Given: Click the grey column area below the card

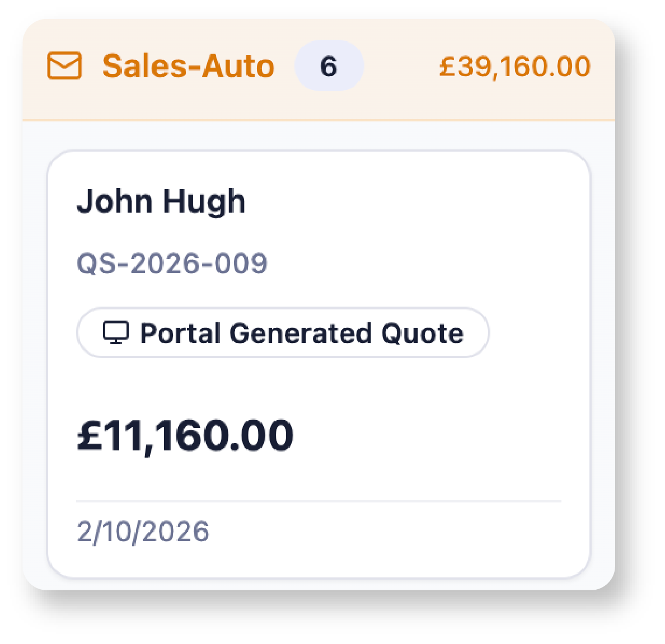Looking at the screenshot, I should coord(318,583).
